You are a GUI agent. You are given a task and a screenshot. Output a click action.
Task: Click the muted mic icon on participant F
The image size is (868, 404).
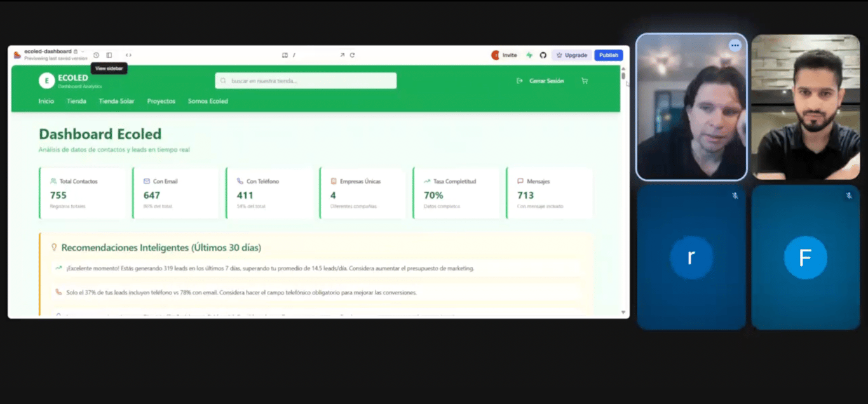(849, 196)
